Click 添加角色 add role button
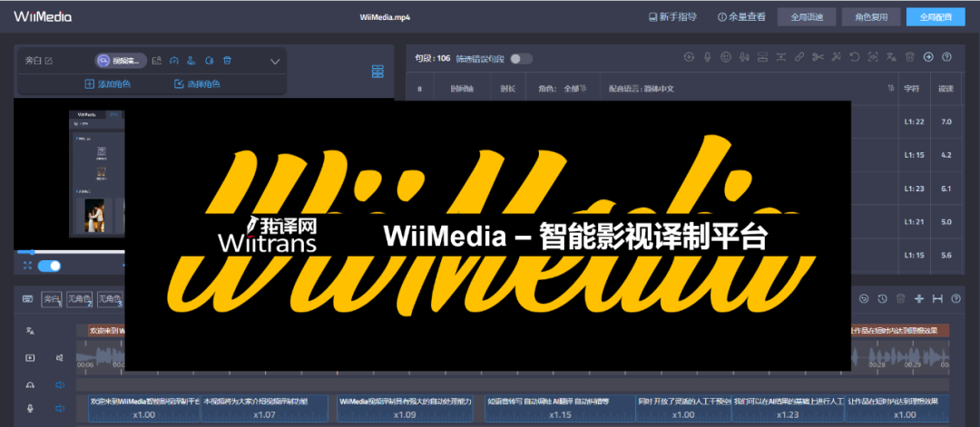980x427 pixels. coord(107,83)
